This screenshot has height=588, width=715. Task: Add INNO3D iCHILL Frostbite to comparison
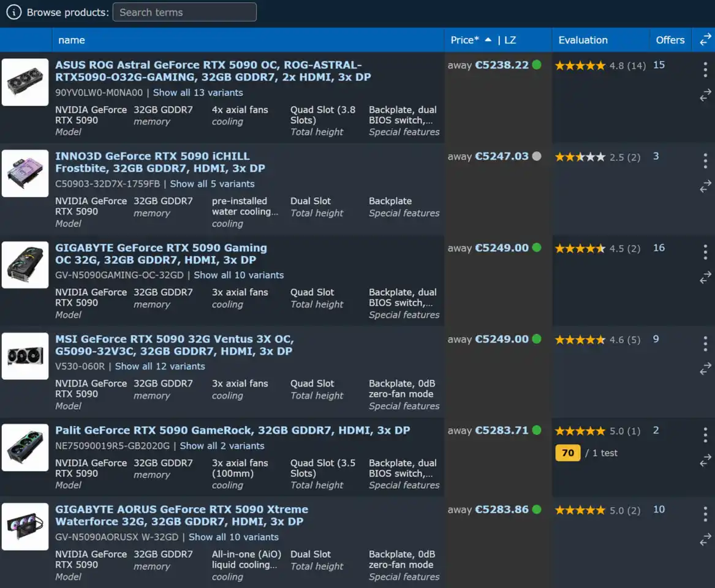coord(705,186)
